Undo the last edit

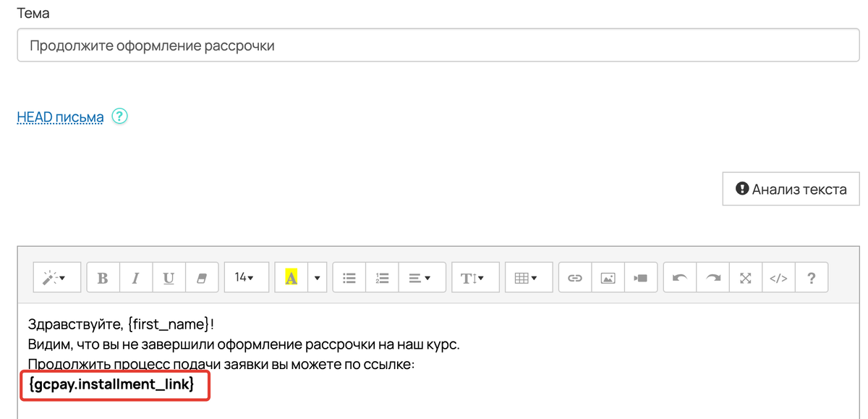coord(680,277)
